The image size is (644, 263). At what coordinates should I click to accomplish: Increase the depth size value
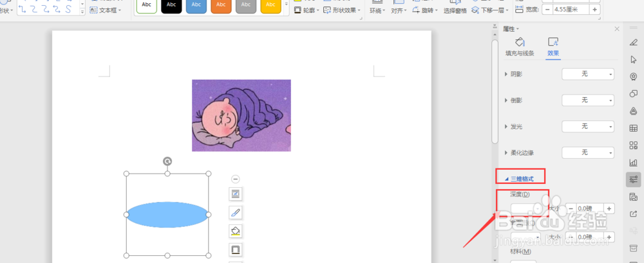(x=609, y=209)
